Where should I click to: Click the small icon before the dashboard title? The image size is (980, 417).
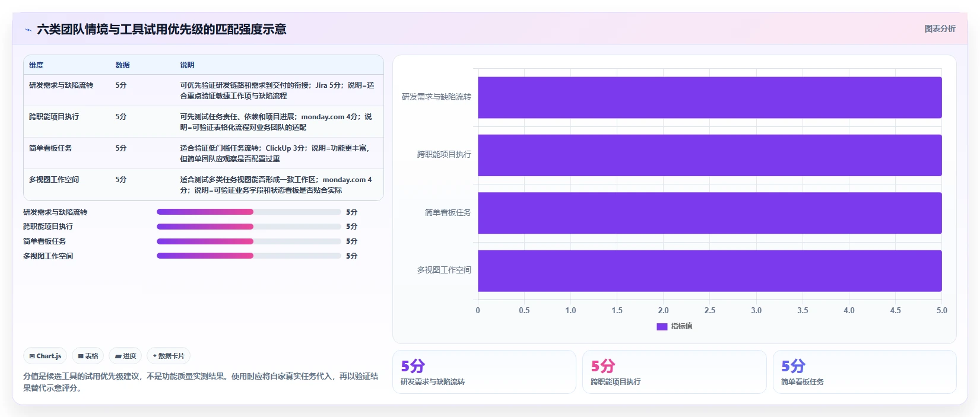28,30
